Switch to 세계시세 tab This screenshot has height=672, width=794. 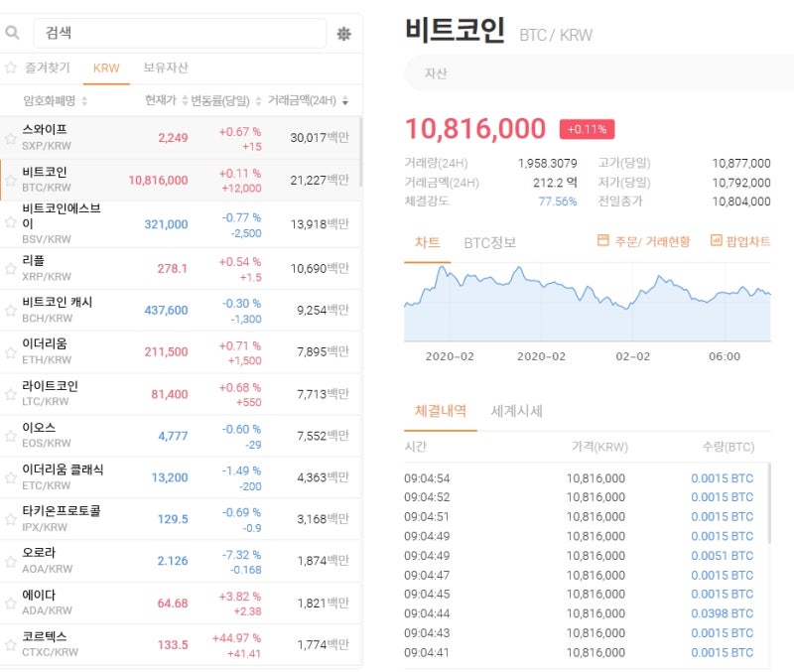(x=516, y=411)
